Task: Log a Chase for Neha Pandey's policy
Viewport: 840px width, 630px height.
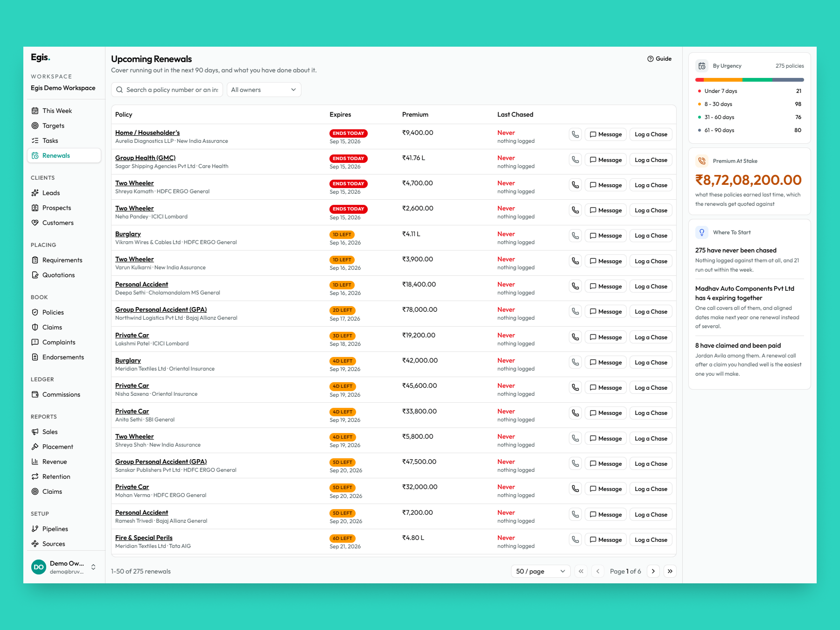Action: [x=651, y=210]
